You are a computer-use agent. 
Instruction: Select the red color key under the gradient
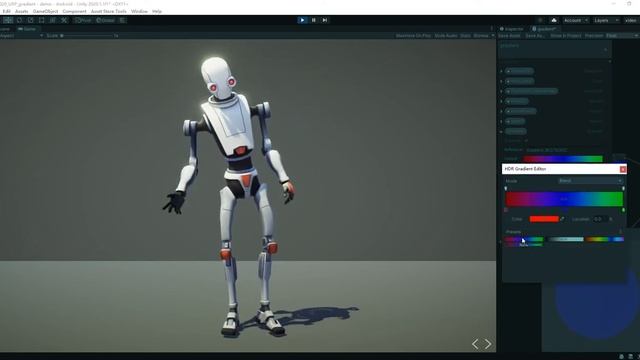[x=506, y=210]
